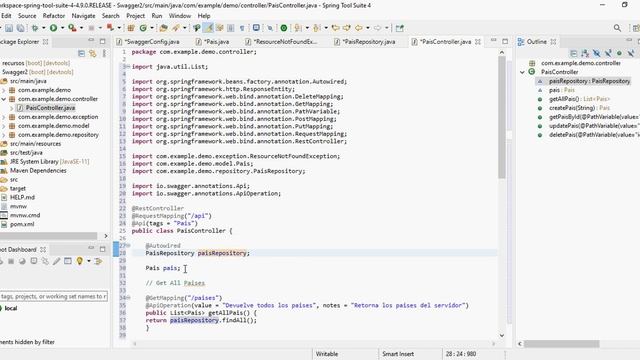Click open console icon in Boot Dashboard
Screen dimensions: 640x360
(34, 261)
